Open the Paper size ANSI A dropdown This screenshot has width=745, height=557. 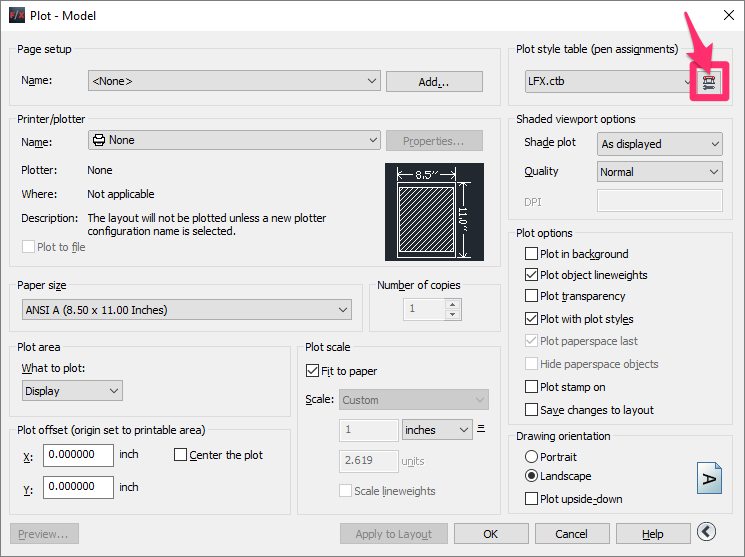[x=187, y=310]
